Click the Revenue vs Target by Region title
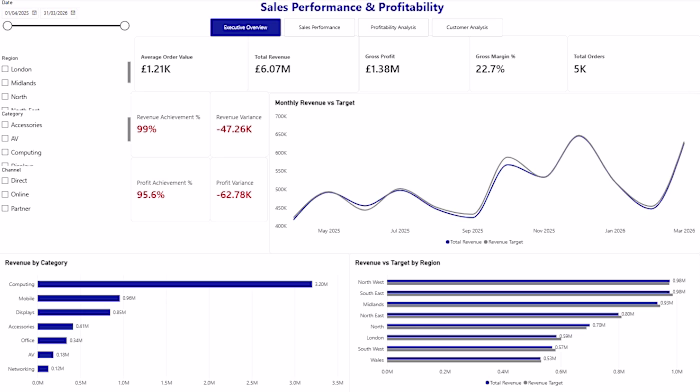The width and height of the screenshot is (700, 392). click(397, 263)
